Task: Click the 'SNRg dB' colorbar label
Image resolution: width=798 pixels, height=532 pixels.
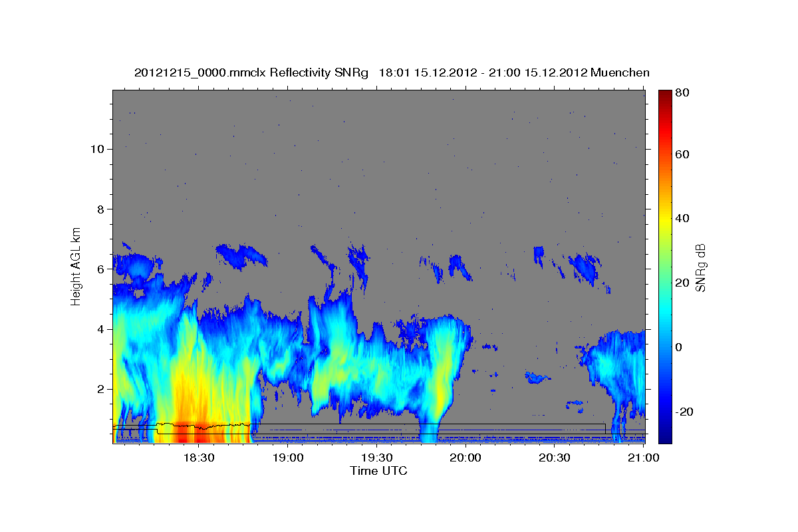Action: [x=700, y=267]
